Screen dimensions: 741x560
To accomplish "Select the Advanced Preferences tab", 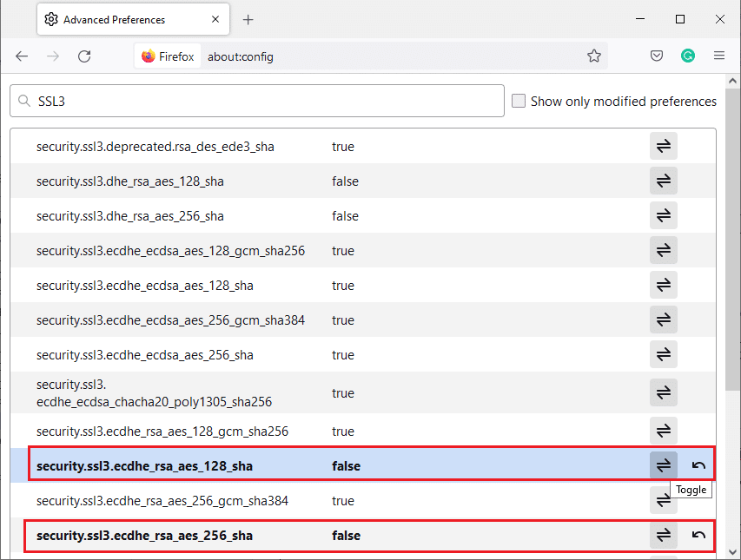I will [x=133, y=19].
